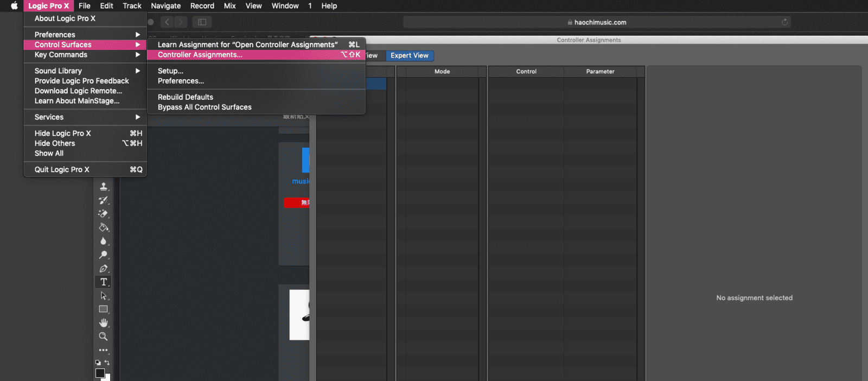Screen dimensions: 868x381
Task: Expand the Preferences submenu arrow
Action: [138, 35]
